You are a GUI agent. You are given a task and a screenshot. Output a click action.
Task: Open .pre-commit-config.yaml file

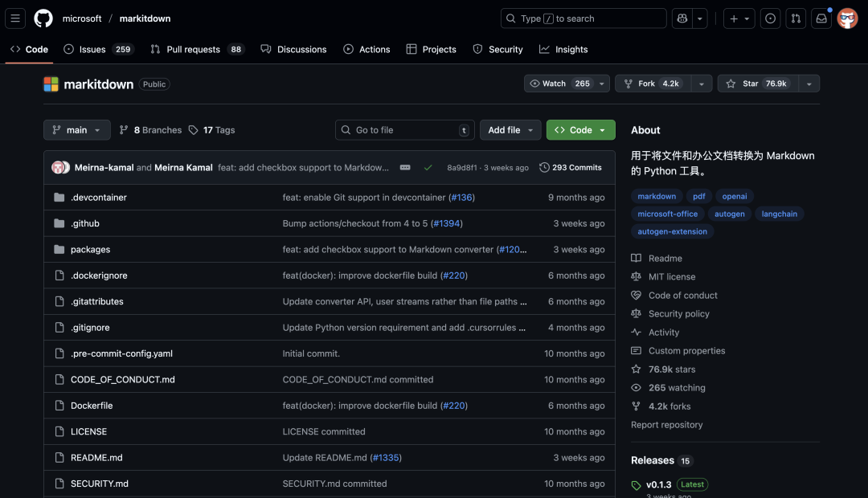122,353
